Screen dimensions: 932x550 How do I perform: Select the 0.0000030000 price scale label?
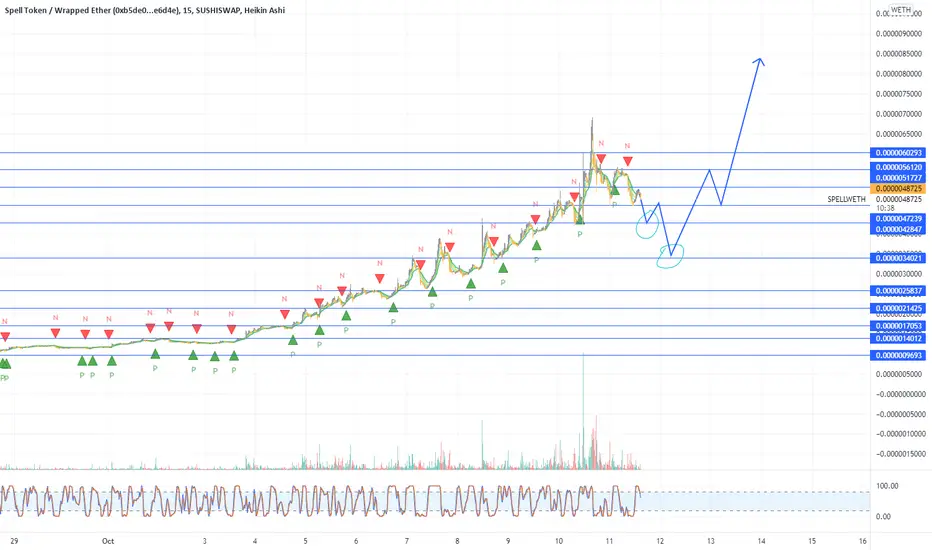point(899,274)
